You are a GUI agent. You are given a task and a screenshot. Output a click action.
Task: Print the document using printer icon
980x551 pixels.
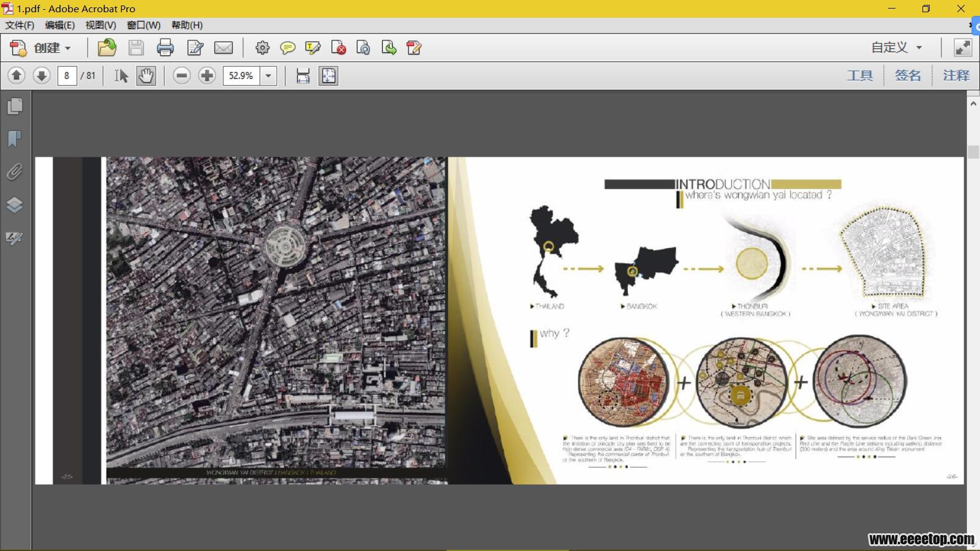(x=165, y=48)
